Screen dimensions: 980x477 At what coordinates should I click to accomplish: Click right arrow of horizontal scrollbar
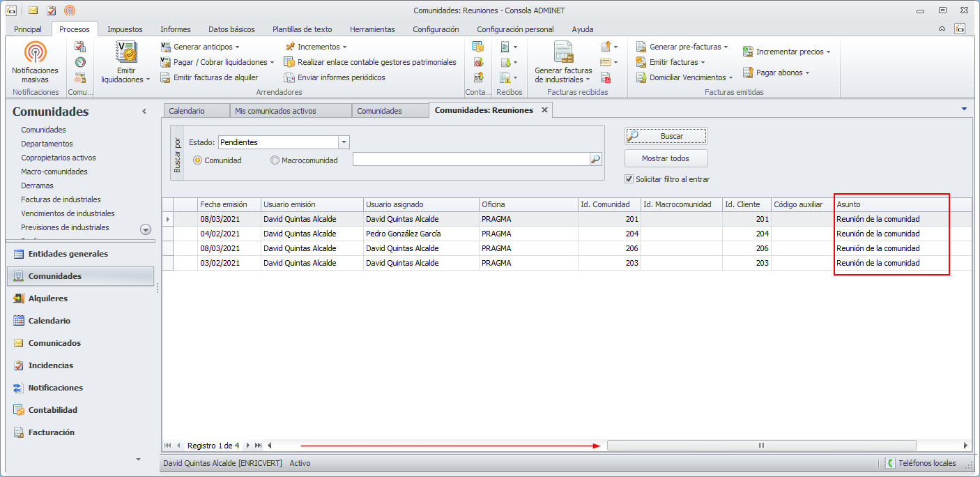965,445
